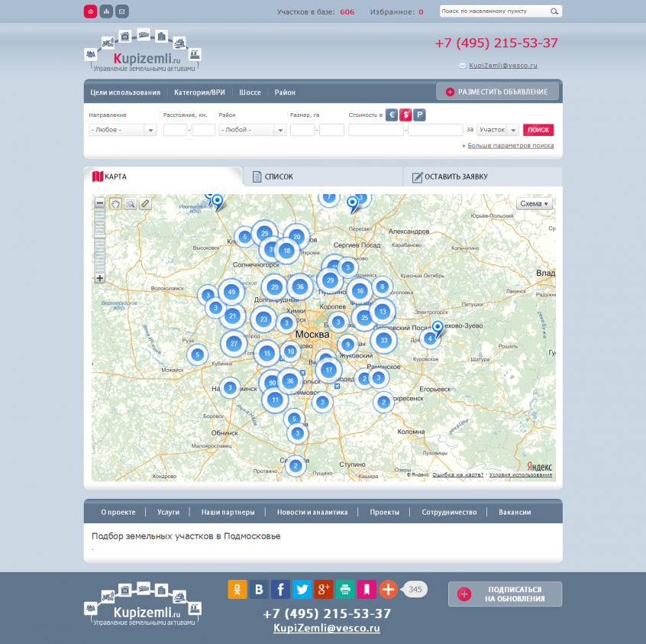The height and width of the screenshot is (644, 646).
Task: Click Разместить объявление button
Action: (x=497, y=92)
